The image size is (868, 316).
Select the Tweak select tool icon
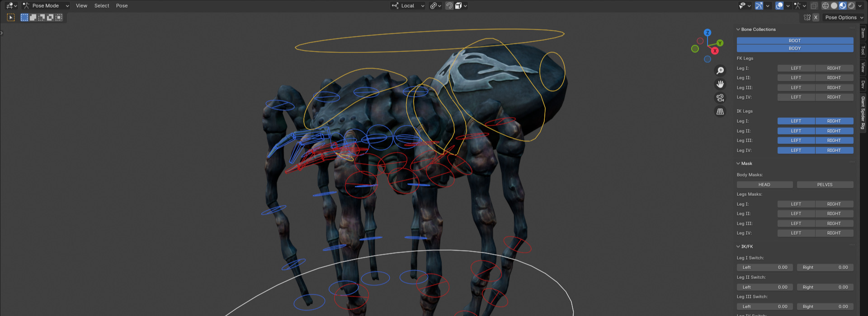[11, 18]
